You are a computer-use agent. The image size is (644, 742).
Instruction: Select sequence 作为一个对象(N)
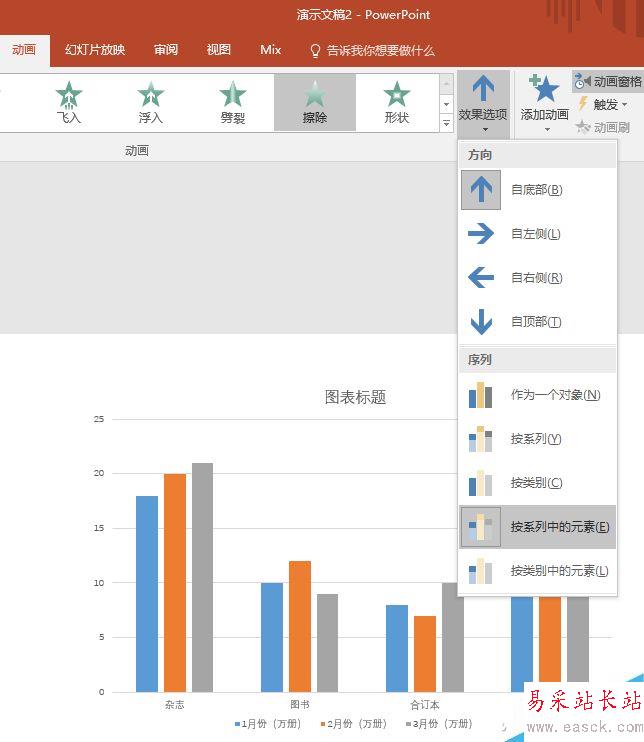click(538, 395)
